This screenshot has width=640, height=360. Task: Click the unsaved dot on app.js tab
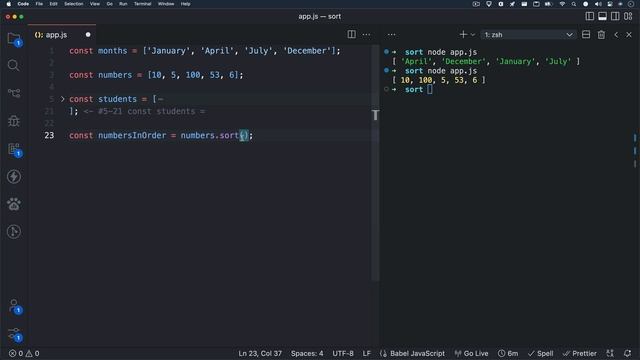pos(88,35)
